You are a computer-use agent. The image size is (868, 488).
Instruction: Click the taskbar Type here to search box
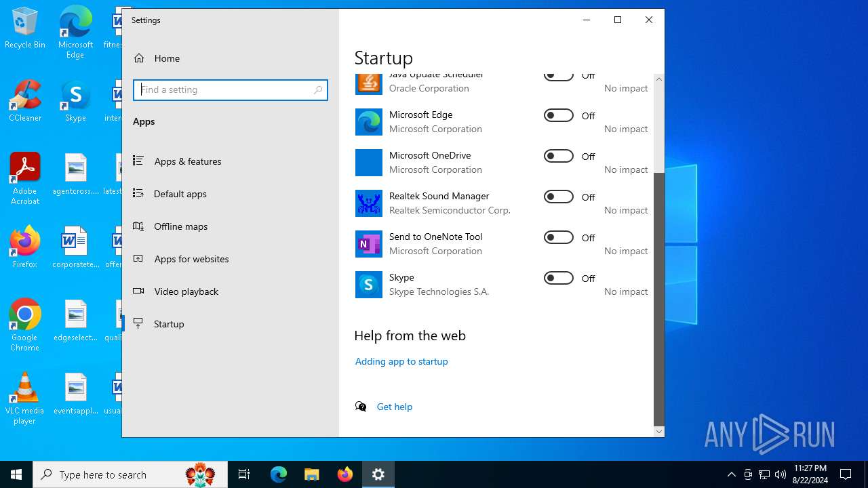coord(130,474)
